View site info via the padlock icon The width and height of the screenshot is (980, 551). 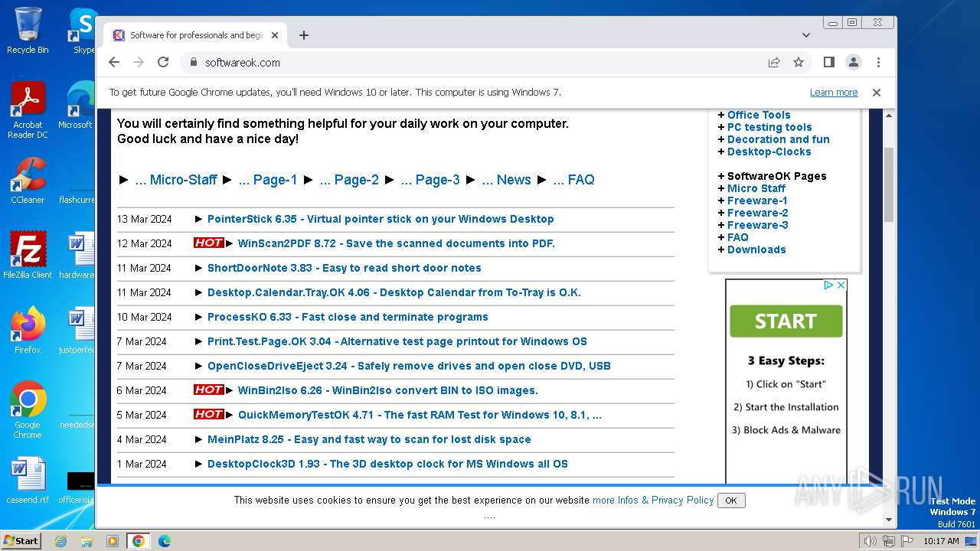(x=193, y=62)
